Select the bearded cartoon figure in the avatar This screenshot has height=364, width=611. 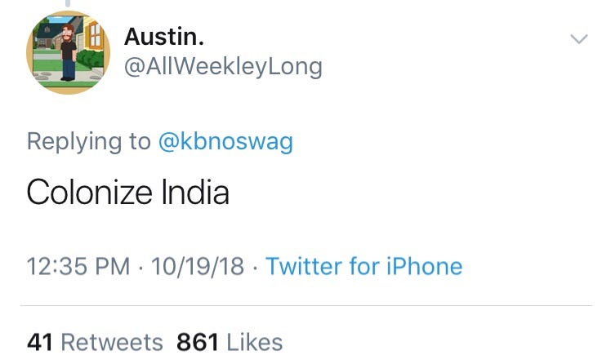point(69,52)
